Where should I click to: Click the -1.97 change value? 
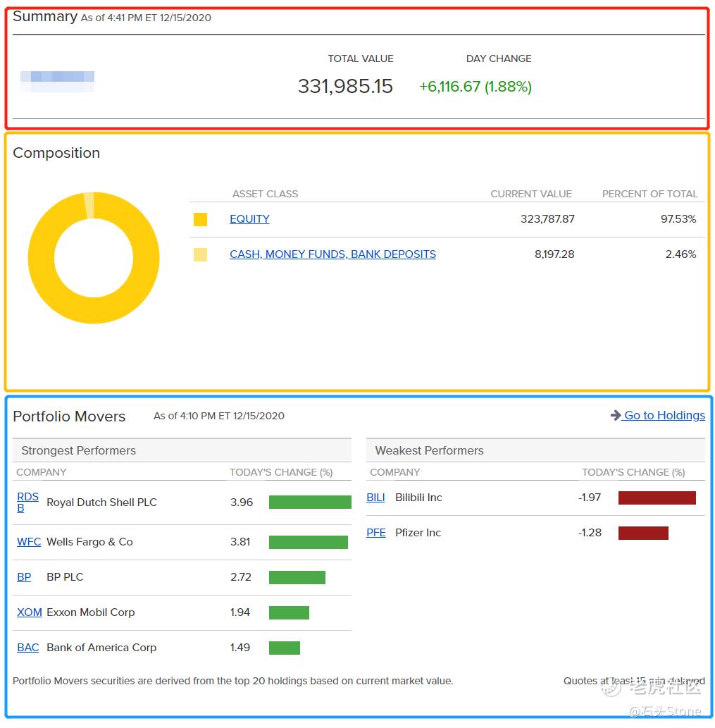pyautogui.click(x=590, y=498)
